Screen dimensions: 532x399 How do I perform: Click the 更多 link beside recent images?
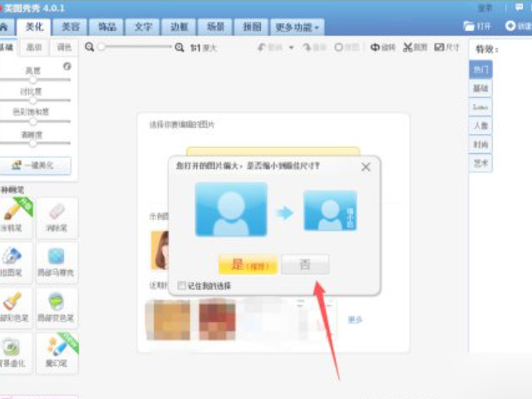click(355, 319)
